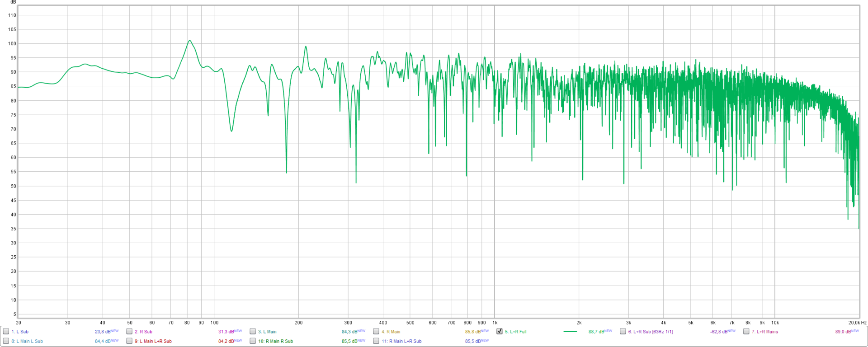
Task: Uncheck the 5: L+R Full trace
Action: (x=500, y=332)
